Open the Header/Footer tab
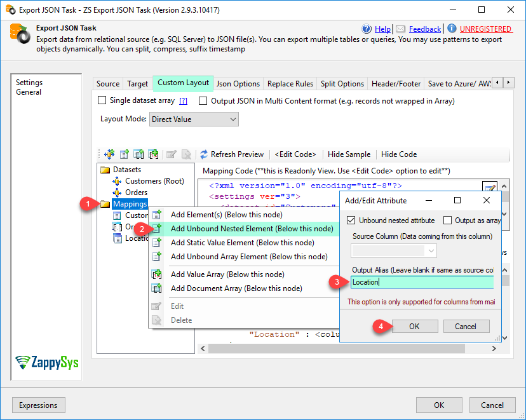Viewport: 526px width, 420px height. coord(396,83)
